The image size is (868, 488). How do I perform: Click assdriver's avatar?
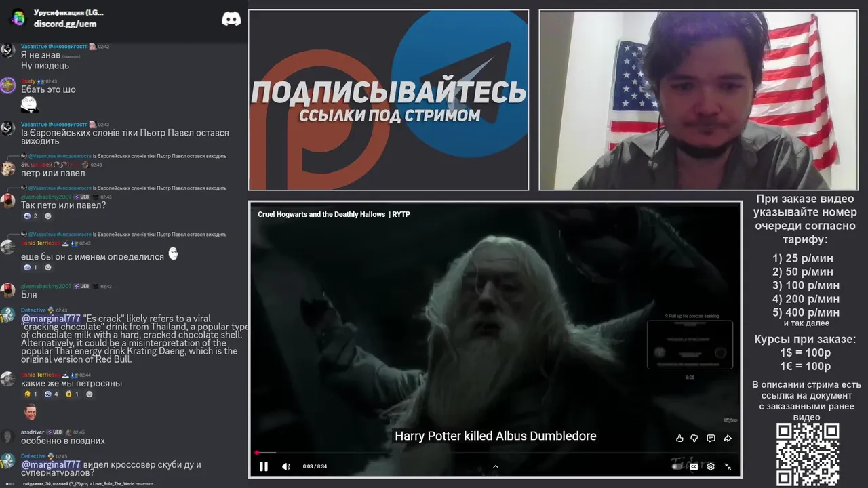coord(8,437)
